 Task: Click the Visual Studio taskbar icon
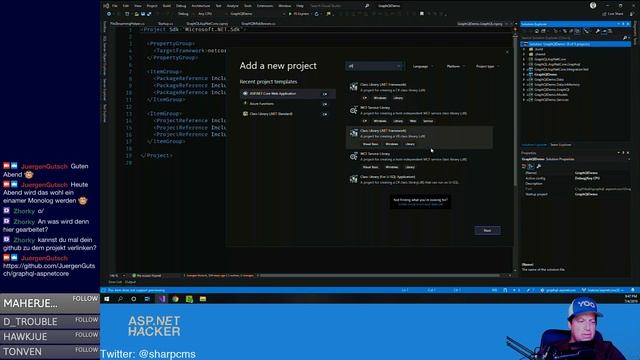click(162, 299)
